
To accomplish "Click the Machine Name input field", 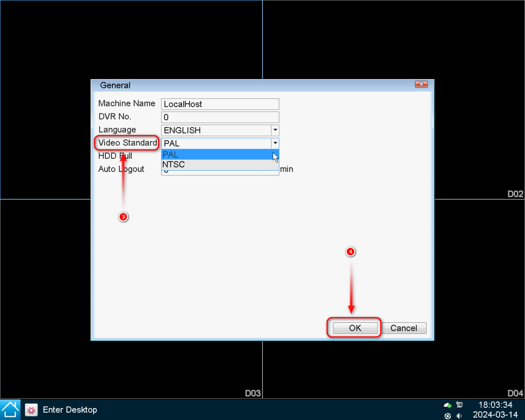I will 220,104.
